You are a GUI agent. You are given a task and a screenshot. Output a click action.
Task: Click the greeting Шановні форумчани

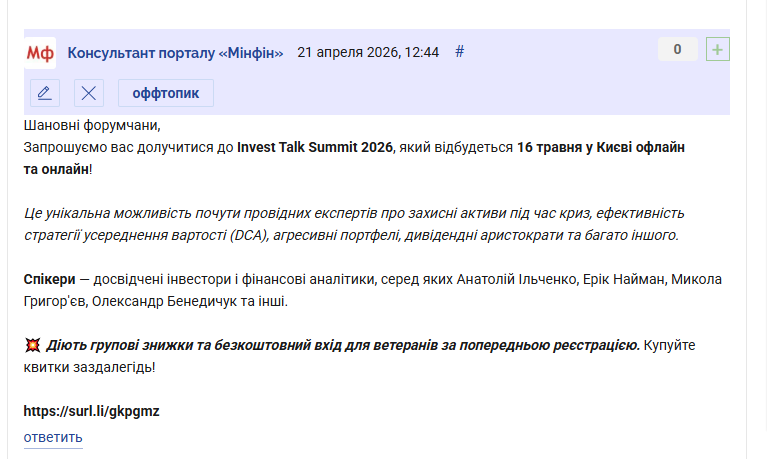click(91, 126)
